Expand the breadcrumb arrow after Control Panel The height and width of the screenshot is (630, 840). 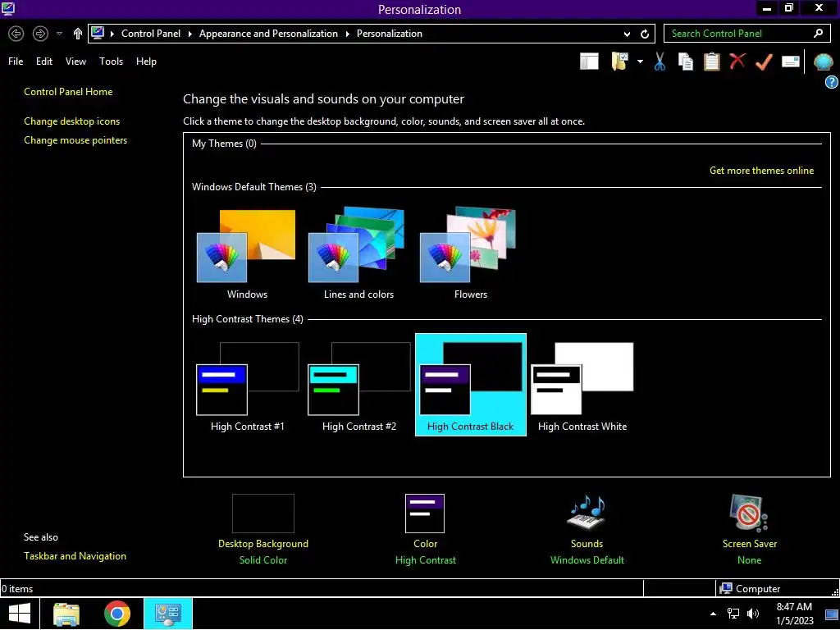pos(189,34)
